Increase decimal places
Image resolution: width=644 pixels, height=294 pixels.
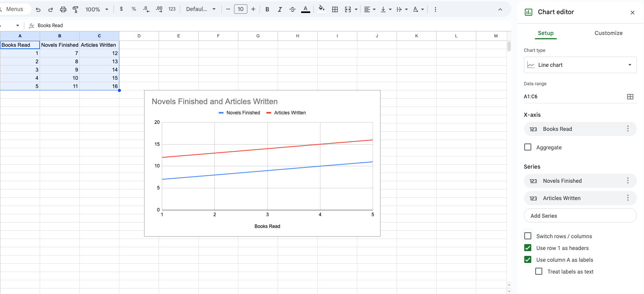pyautogui.click(x=159, y=9)
